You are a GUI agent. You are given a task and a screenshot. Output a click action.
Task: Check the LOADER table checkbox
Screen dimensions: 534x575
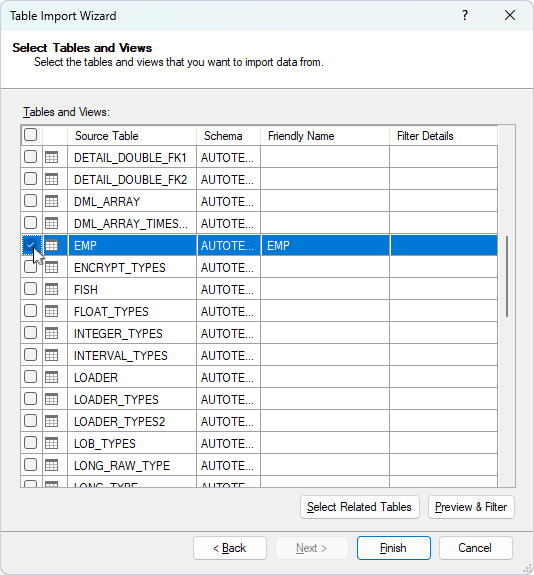point(30,377)
